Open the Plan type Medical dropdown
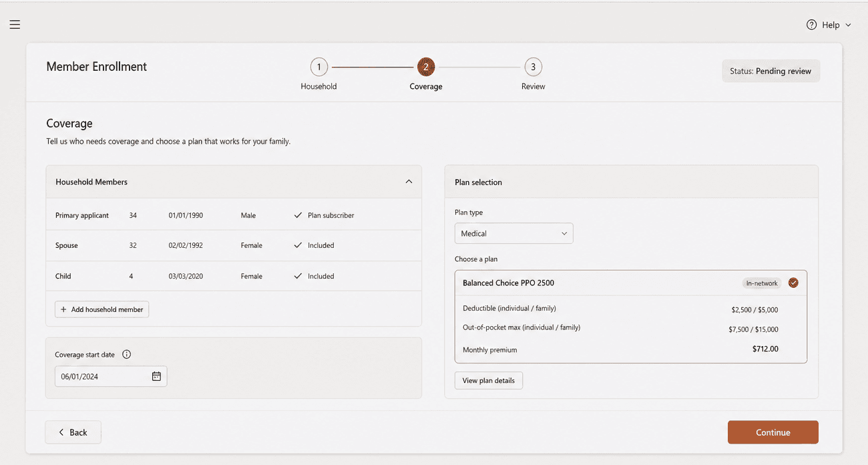The width and height of the screenshot is (868, 465). tap(513, 233)
